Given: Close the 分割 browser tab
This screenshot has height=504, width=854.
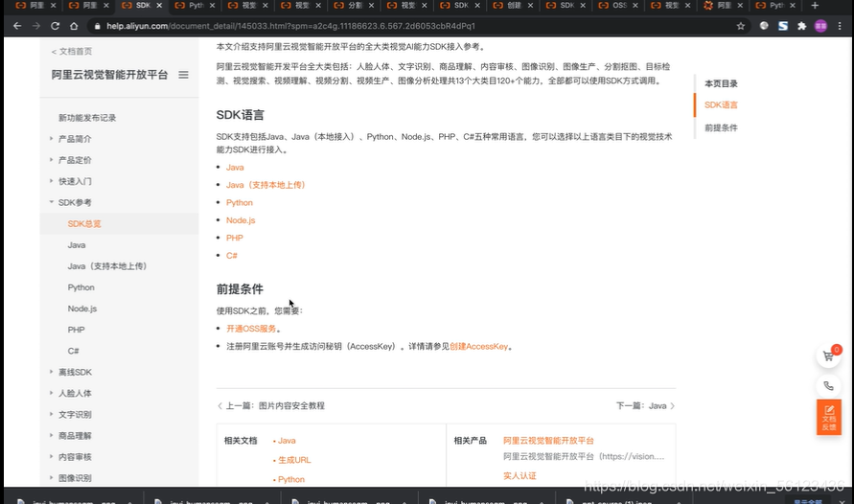Looking at the screenshot, I should tap(371, 6).
